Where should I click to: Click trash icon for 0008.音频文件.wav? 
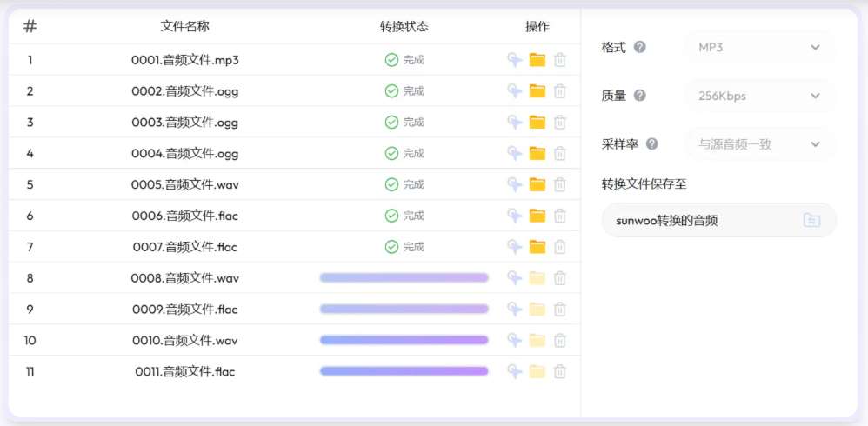(560, 278)
